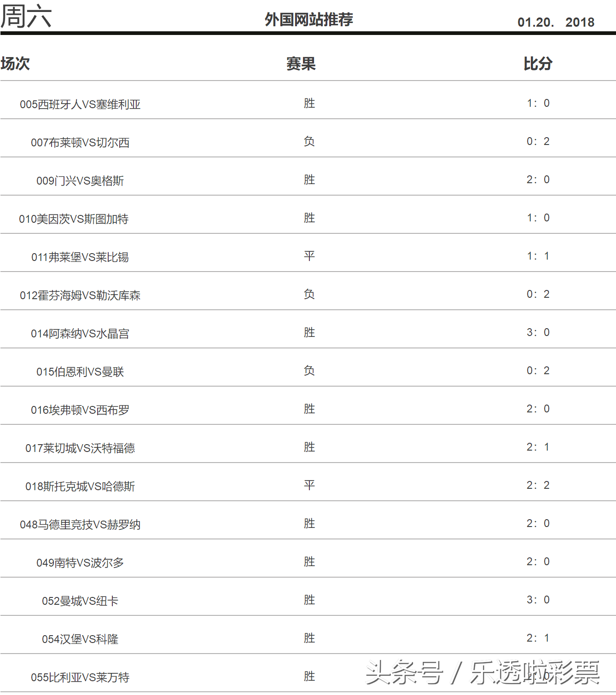Screen dimensions: 616x695
Task: Select match 007布莱顿VS切尔西
Action: [x=80, y=143]
